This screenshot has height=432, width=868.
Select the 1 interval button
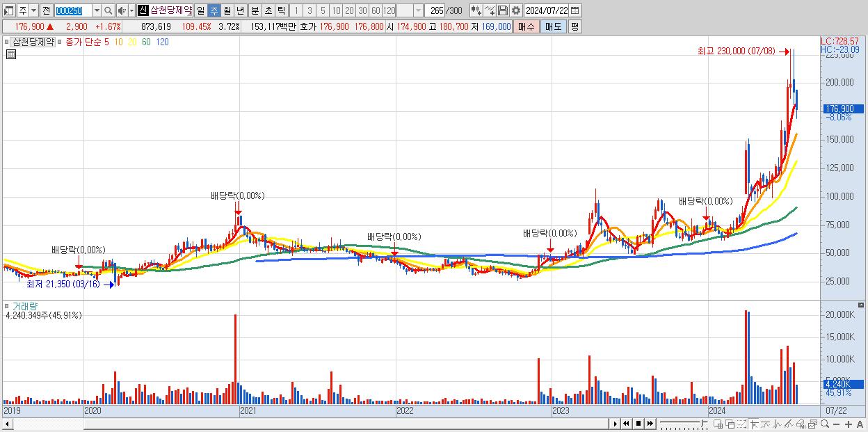click(296, 10)
